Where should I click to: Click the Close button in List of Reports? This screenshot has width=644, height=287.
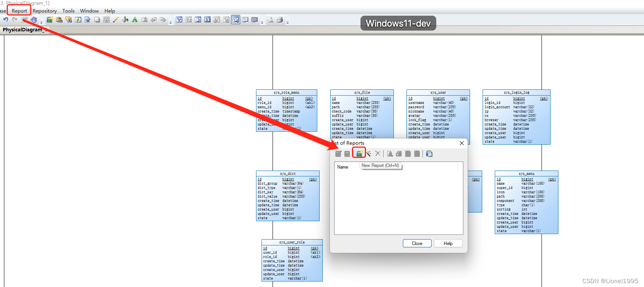(417, 243)
